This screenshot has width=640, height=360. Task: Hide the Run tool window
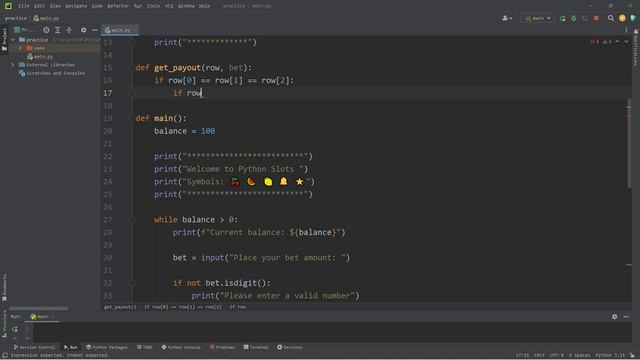pyautogui.click(x=626, y=317)
